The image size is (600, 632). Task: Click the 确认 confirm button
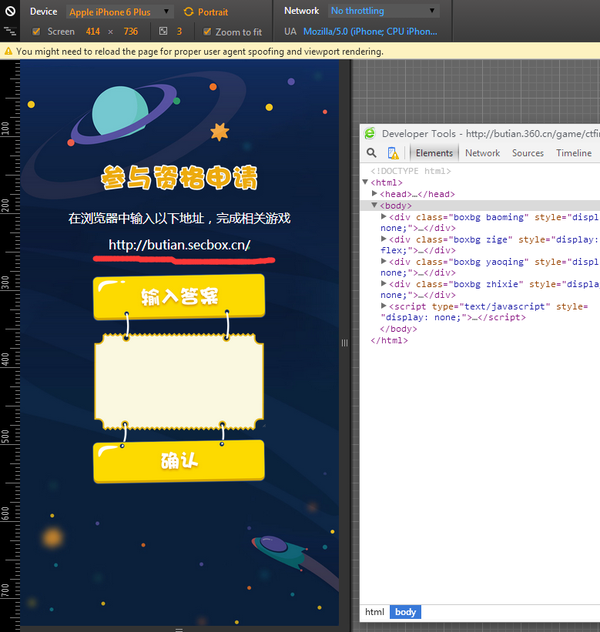pyautogui.click(x=179, y=461)
